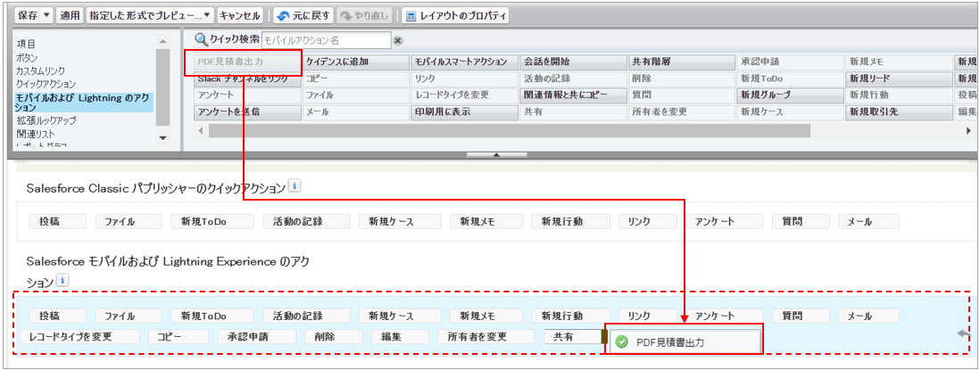Click the green check icon on PDF見積書出力

pyautogui.click(x=621, y=341)
